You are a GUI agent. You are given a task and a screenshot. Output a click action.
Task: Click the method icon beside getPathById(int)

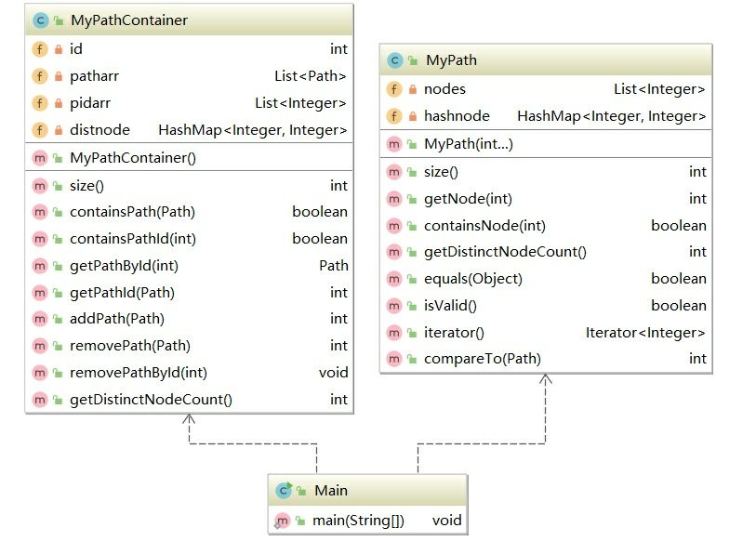point(40,266)
